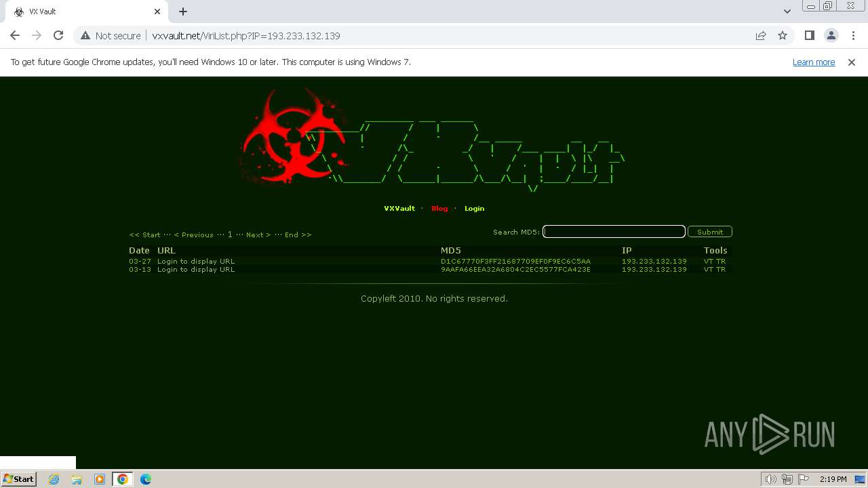This screenshot has height=488, width=868.
Task: Jump to << Start of list
Action: (x=145, y=235)
